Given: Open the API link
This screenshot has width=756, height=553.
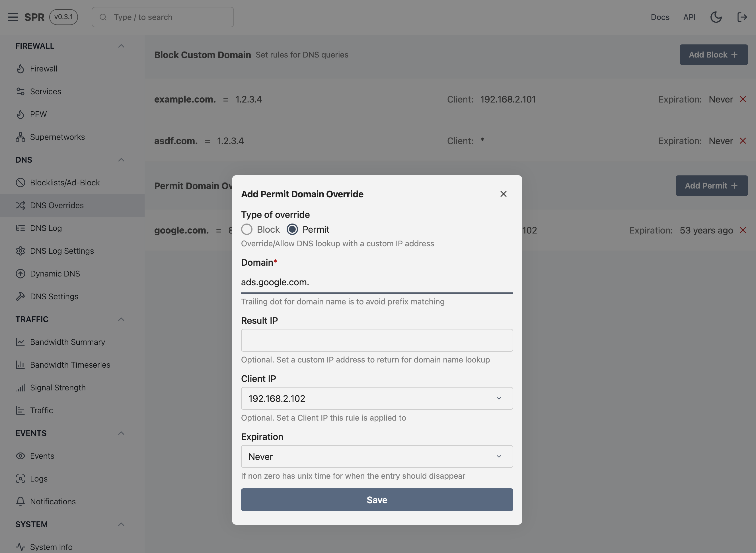Looking at the screenshot, I should (689, 17).
